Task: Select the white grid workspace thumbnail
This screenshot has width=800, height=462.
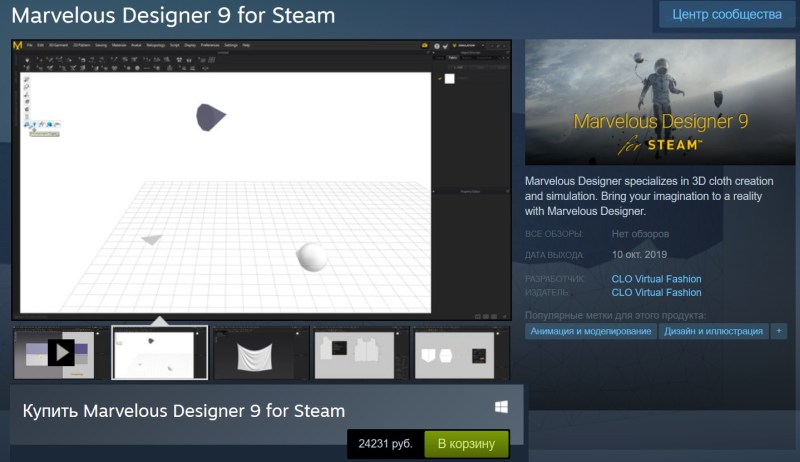Action: click(x=160, y=353)
